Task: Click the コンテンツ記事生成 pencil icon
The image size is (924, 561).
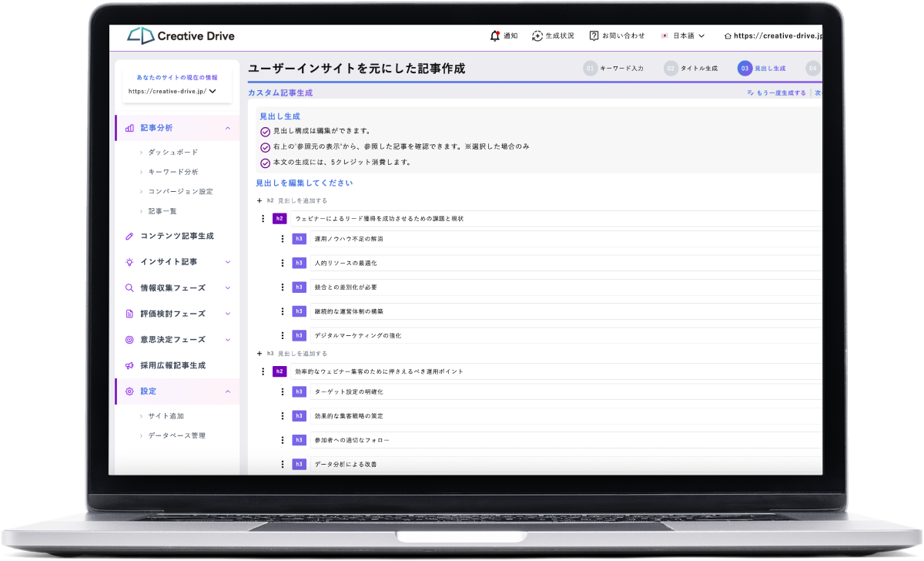Action: click(x=129, y=236)
